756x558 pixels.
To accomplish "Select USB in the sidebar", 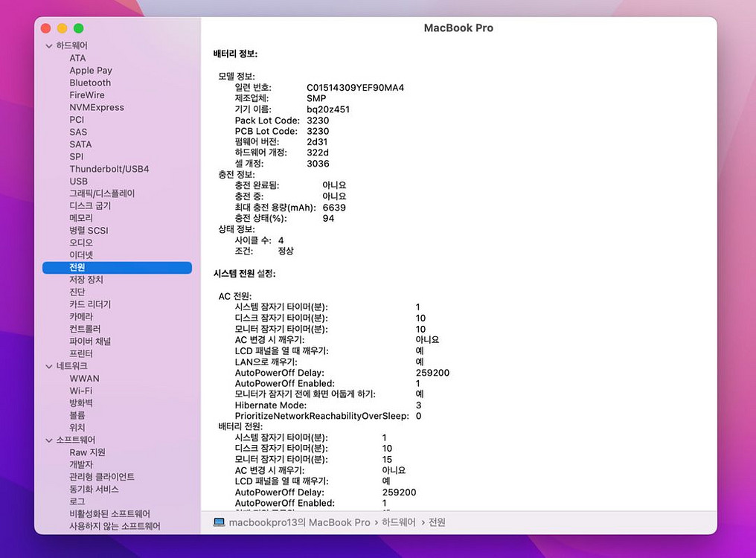I will (x=79, y=182).
